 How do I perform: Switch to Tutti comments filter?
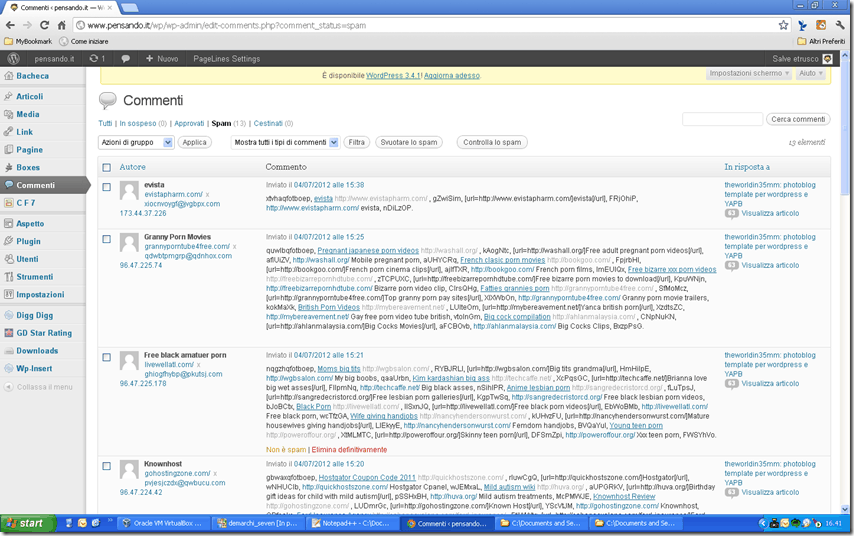click(x=105, y=124)
